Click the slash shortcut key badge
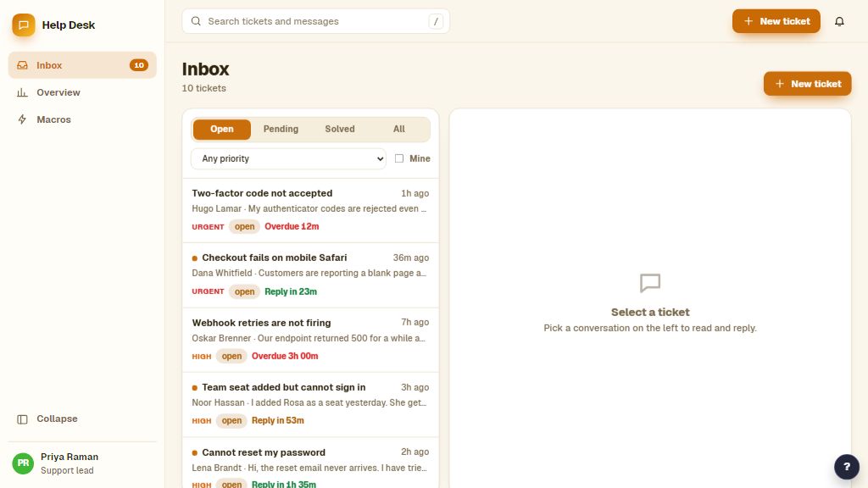This screenshot has width=868, height=488. pos(436,21)
